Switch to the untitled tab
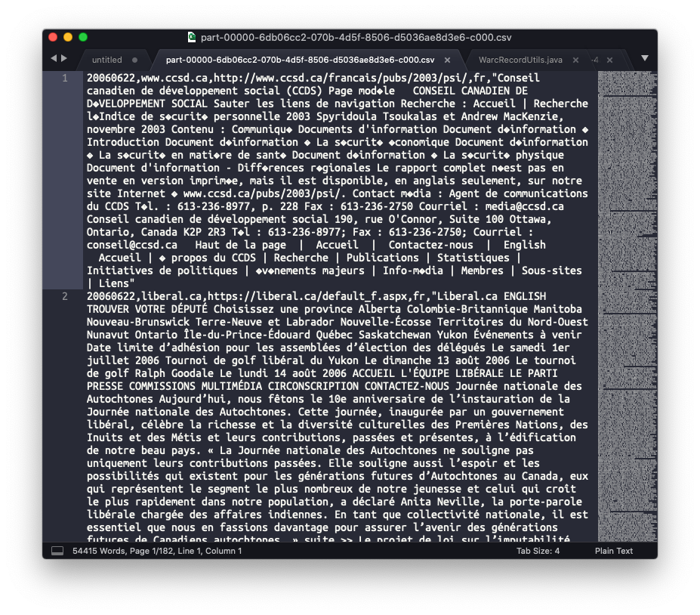This screenshot has height=615, width=700. (106, 60)
